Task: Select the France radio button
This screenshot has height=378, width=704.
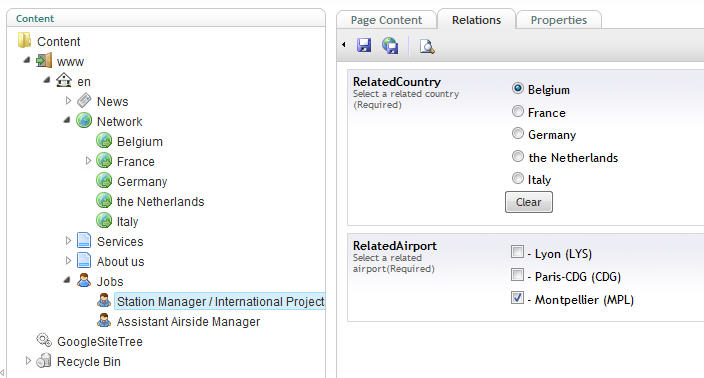Action: click(518, 111)
